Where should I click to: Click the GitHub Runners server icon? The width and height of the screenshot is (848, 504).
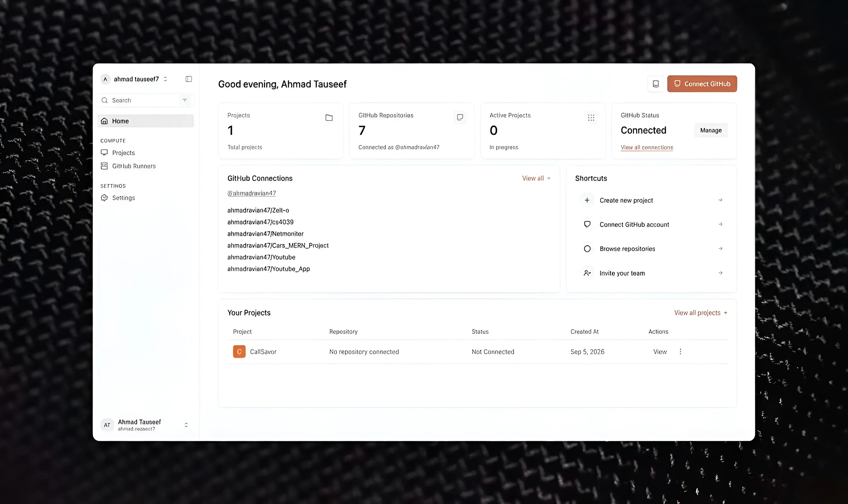click(x=104, y=166)
